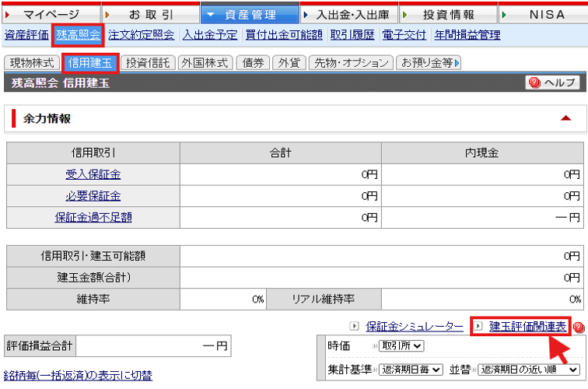Screen dimensions: 588x389
Task: Switch to the 投資信託 tab
Action: (x=148, y=63)
